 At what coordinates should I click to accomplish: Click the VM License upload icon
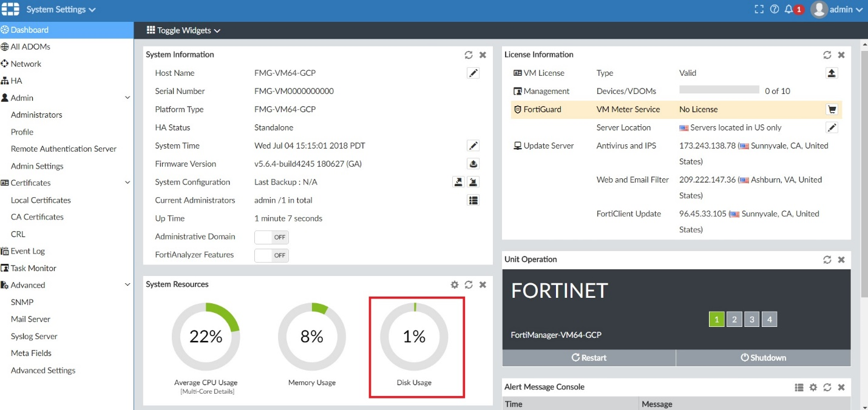pos(832,73)
